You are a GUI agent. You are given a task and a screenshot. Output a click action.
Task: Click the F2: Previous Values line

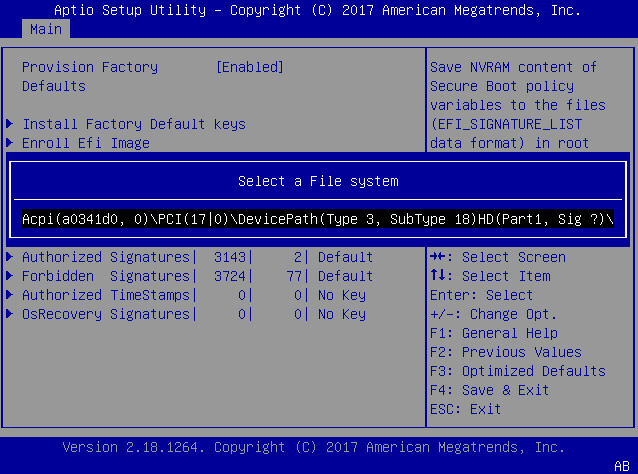coord(506,352)
